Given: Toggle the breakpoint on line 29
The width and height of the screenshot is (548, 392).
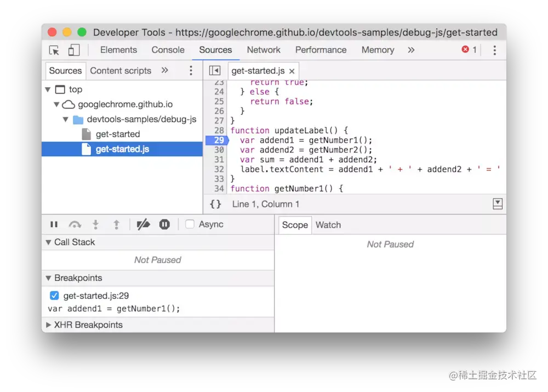Looking at the screenshot, I should 217,140.
